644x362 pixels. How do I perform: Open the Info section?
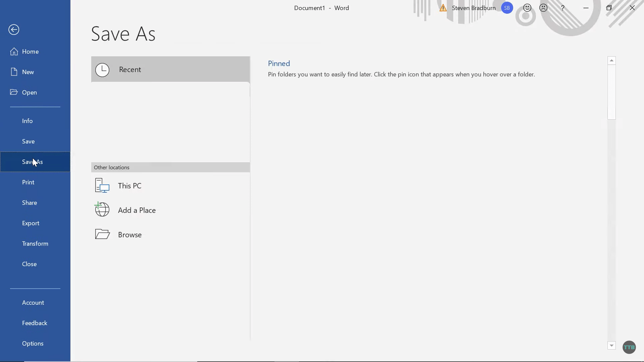coord(35,121)
